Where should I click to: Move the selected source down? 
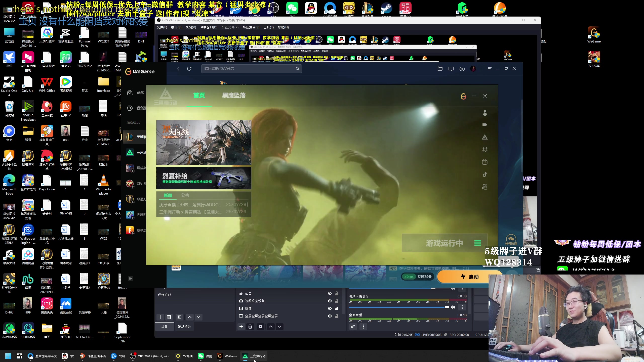[279, 327]
